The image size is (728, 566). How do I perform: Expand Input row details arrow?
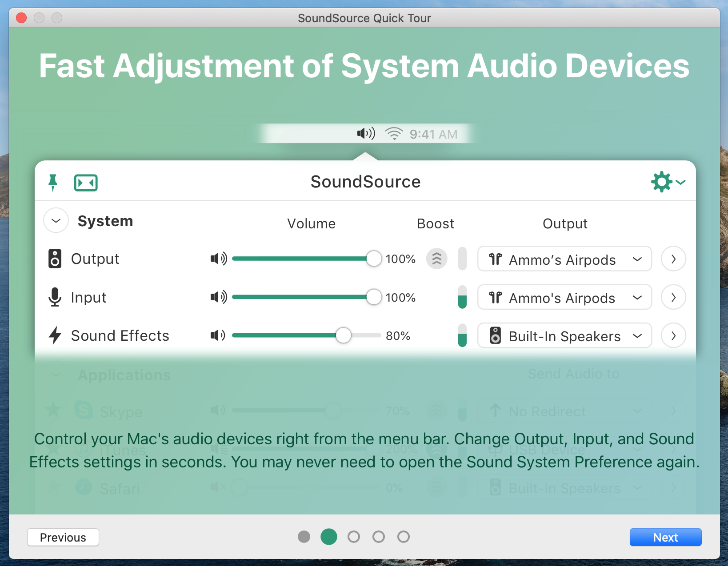point(673,297)
